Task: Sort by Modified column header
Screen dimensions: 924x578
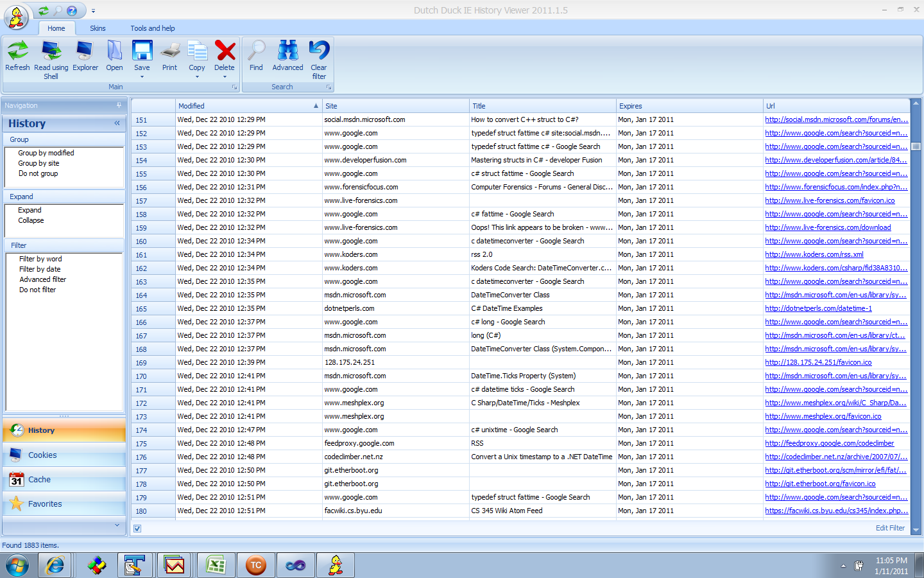Action: pos(249,106)
